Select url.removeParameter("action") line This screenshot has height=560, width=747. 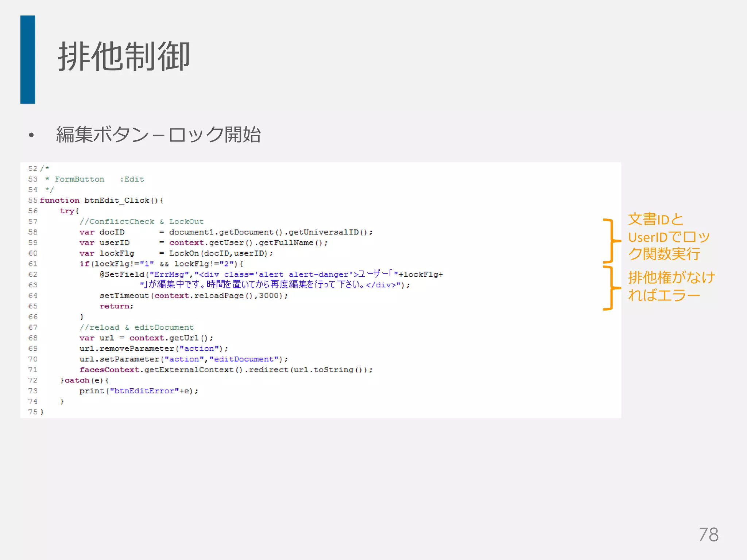(154, 348)
